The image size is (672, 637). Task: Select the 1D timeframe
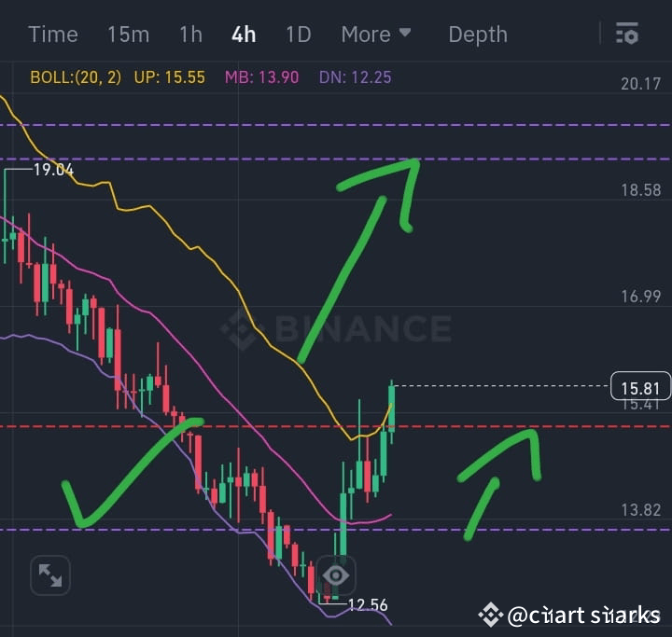tap(299, 35)
